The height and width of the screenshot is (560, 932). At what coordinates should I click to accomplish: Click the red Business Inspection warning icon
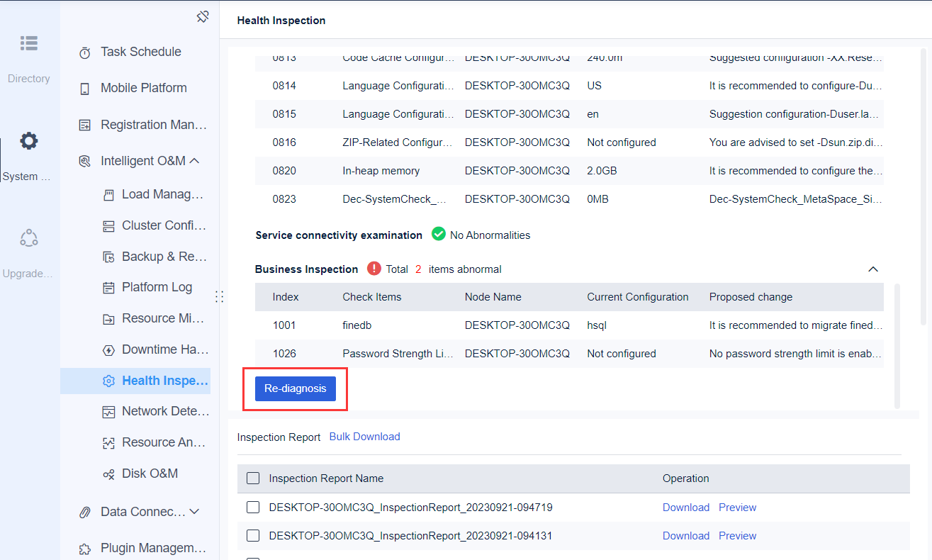pyautogui.click(x=374, y=269)
